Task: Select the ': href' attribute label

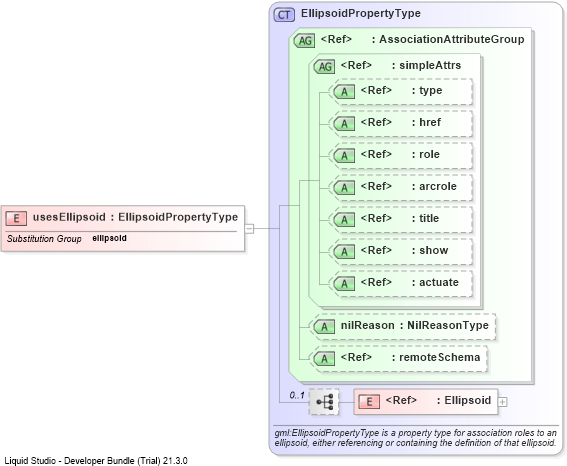Action: pyautogui.click(x=426, y=122)
